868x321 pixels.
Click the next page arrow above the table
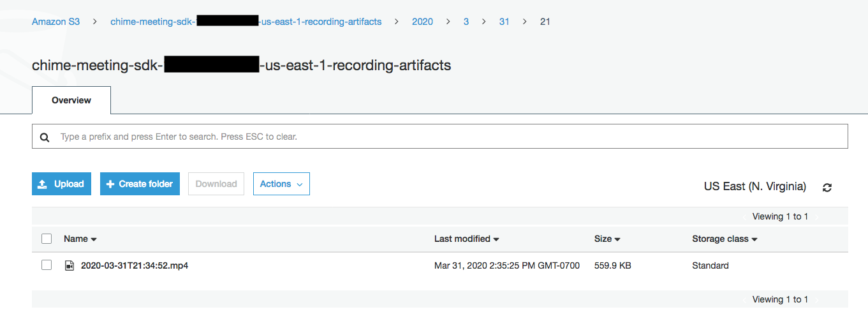click(817, 217)
